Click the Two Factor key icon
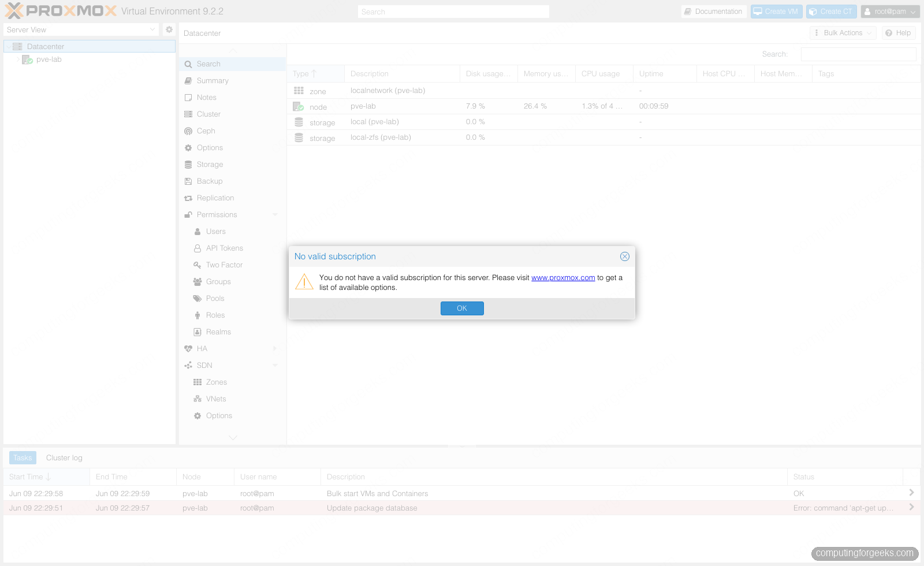Viewport: 924px width, 566px height. [198, 265]
